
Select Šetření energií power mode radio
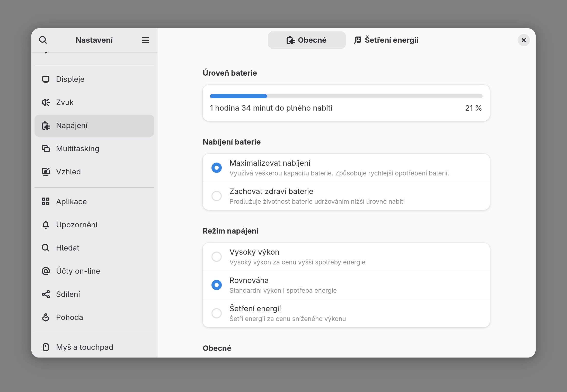217,313
